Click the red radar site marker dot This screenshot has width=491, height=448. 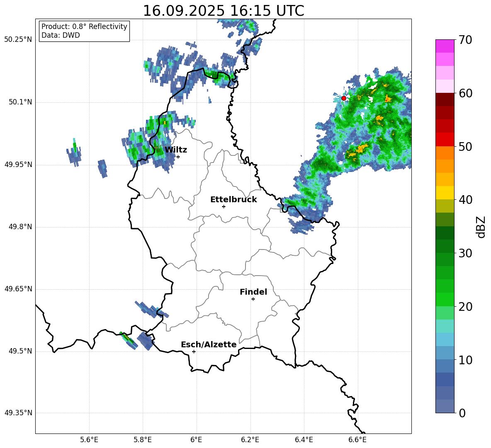point(344,98)
